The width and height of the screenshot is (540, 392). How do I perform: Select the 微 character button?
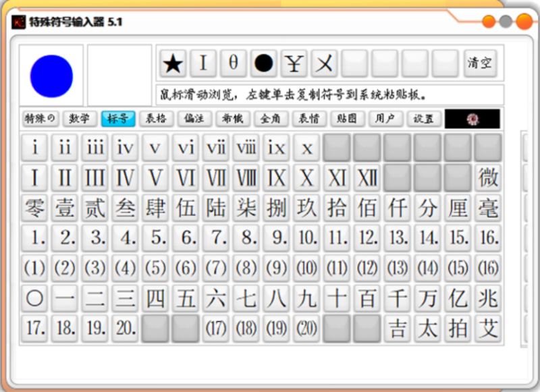(x=488, y=178)
